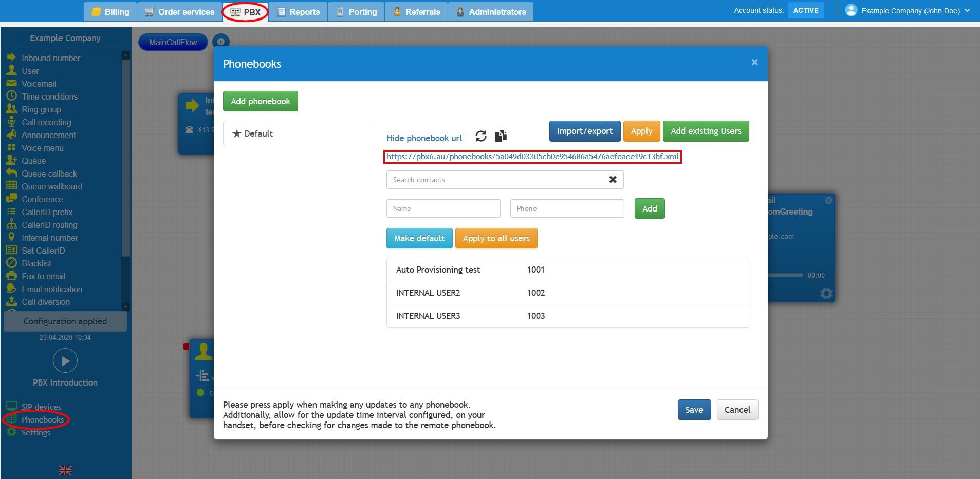
Task: Play the PBX Introduction video
Action: click(x=65, y=361)
